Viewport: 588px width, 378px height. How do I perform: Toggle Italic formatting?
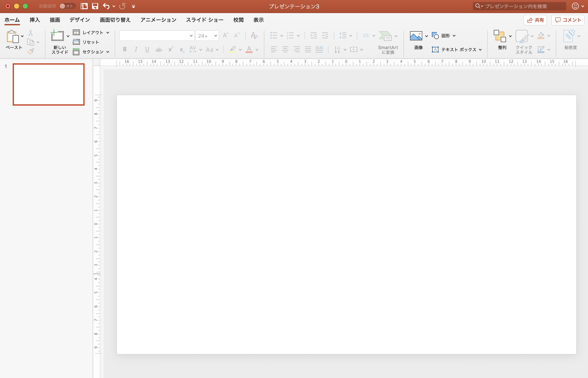136,49
